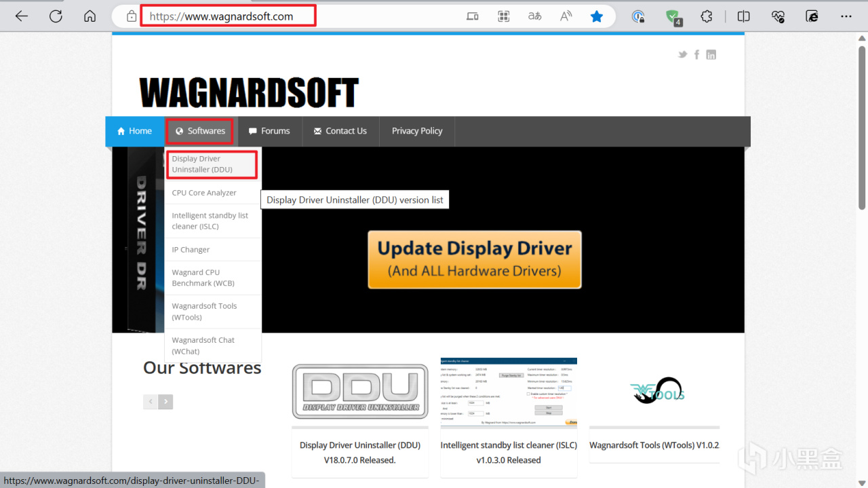This screenshot has width=868, height=488.
Task: Select IP Changer menu entry
Action: (x=213, y=250)
